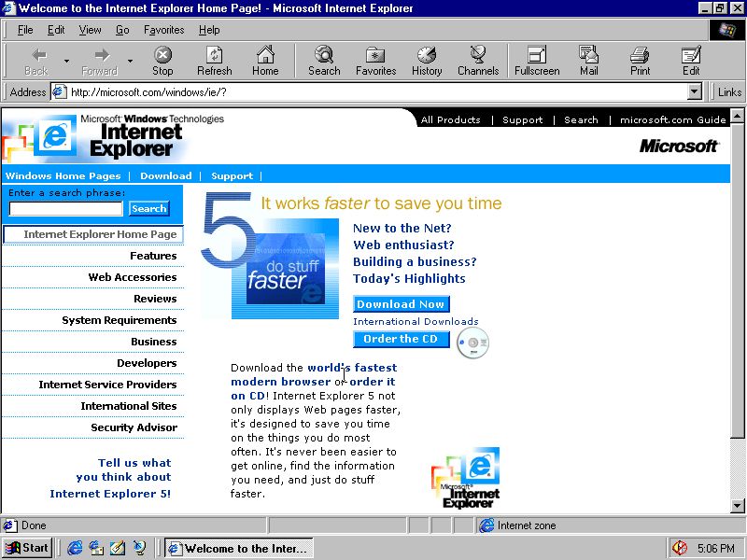This screenshot has width=747, height=560.
Task: Click the CD icon beside Order the CD
Action: (x=472, y=343)
